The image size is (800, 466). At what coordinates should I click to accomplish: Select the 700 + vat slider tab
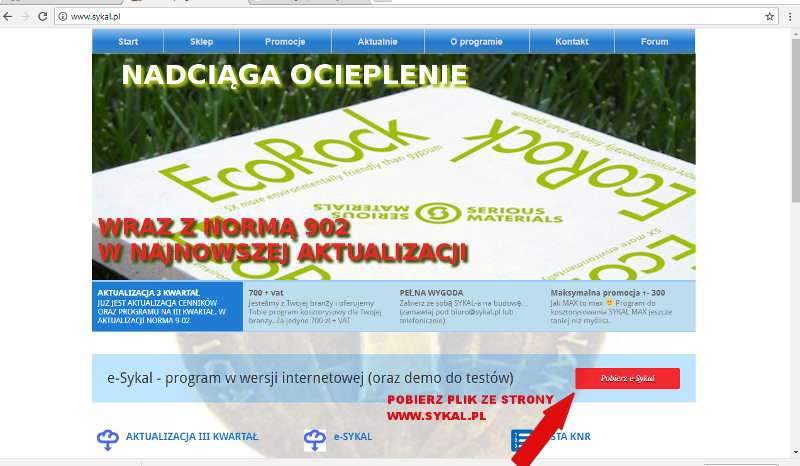318,306
